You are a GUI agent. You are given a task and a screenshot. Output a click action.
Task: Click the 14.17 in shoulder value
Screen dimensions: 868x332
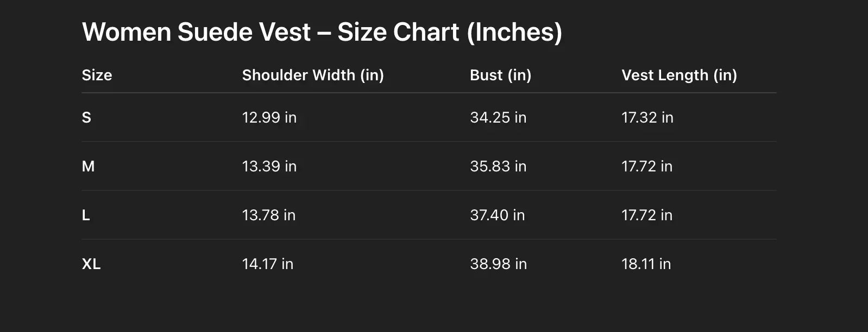268,264
